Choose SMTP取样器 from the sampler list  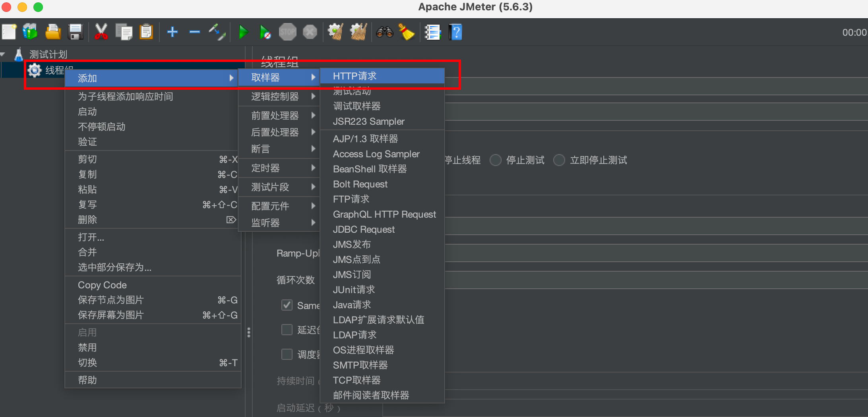click(382, 365)
